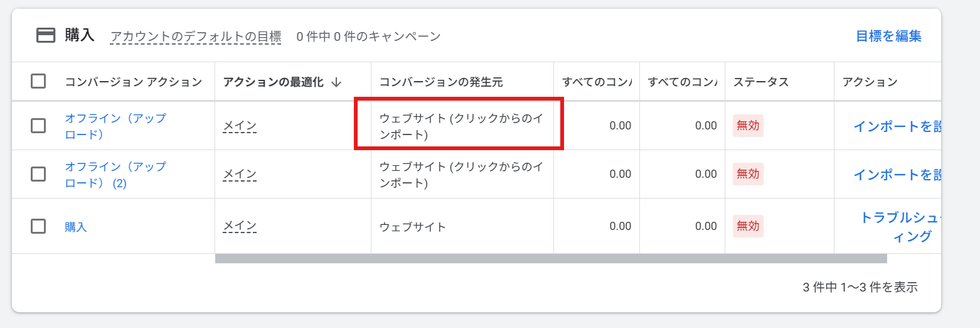This screenshot has width=980, height=328.
Task: Click メイン in the first row
Action: point(240,126)
